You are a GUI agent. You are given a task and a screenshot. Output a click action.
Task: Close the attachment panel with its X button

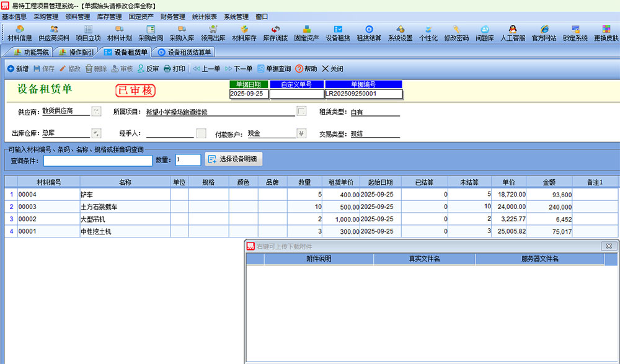[x=609, y=246]
